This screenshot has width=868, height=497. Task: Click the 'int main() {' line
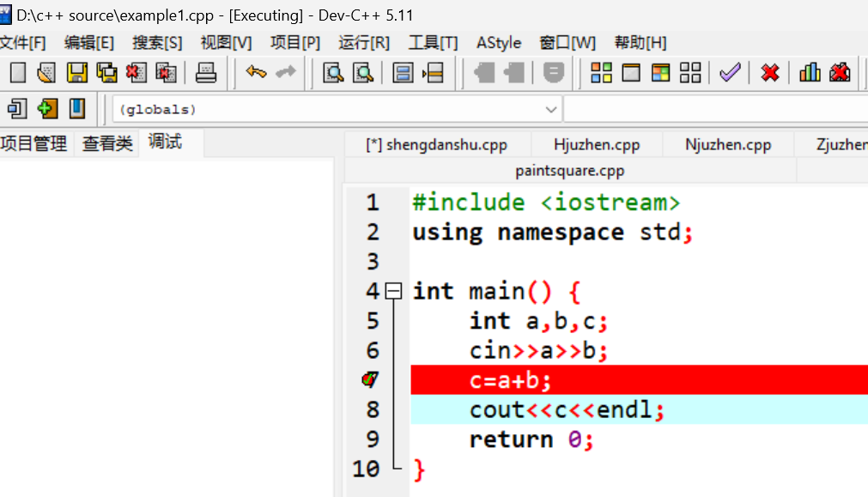[x=496, y=291]
